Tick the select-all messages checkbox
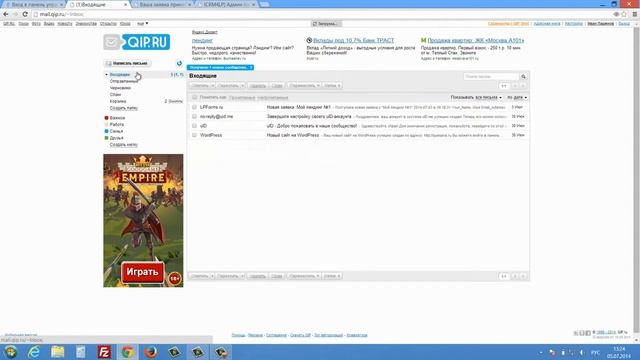Screen dimensions: 640x360 pos(194,97)
